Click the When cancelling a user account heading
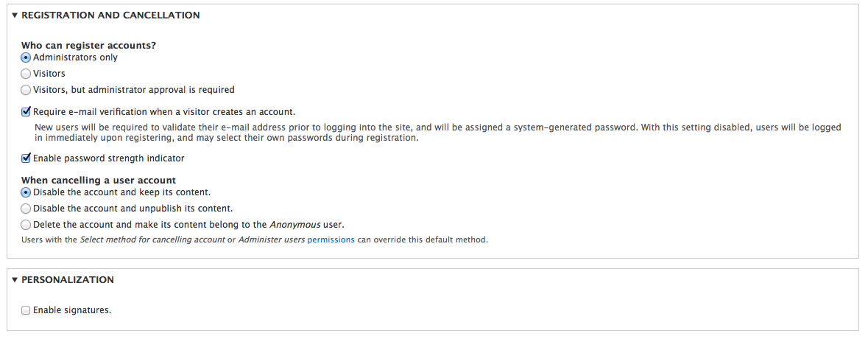 click(98, 181)
